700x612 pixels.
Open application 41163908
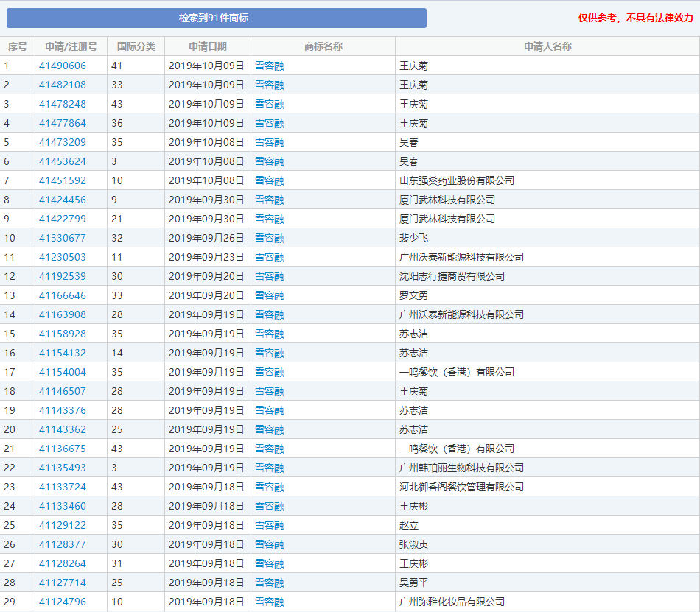point(63,315)
